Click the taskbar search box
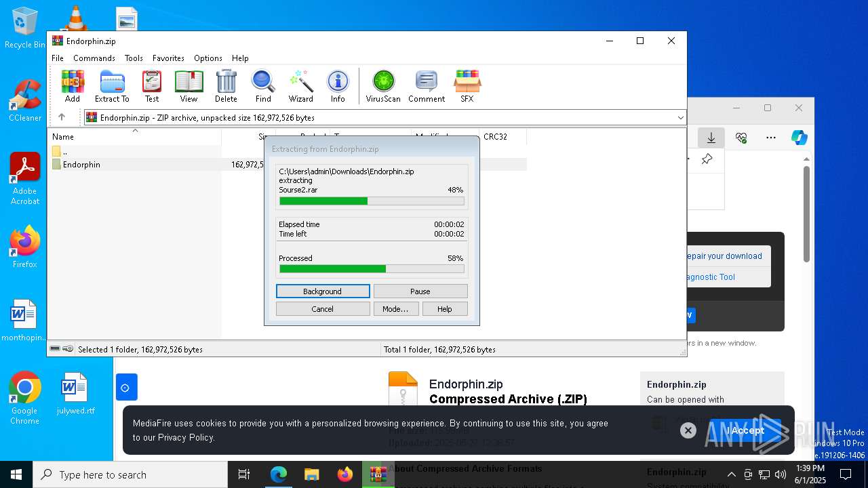 130,474
